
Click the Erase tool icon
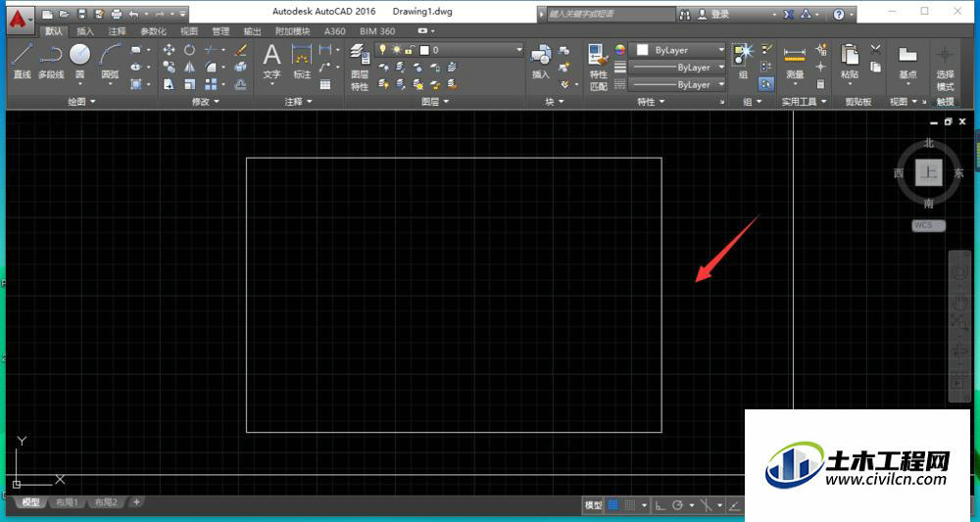[240, 50]
